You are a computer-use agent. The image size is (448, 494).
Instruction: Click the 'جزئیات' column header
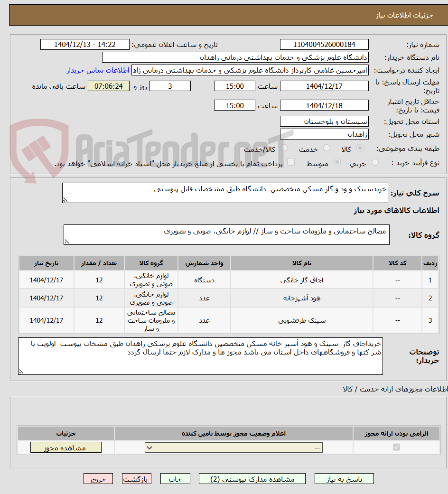coord(66,434)
